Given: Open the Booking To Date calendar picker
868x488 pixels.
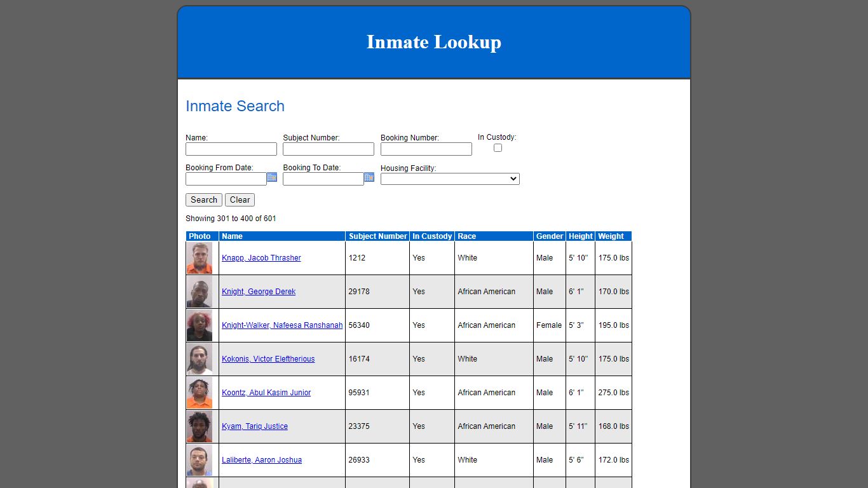Looking at the screenshot, I should [369, 177].
